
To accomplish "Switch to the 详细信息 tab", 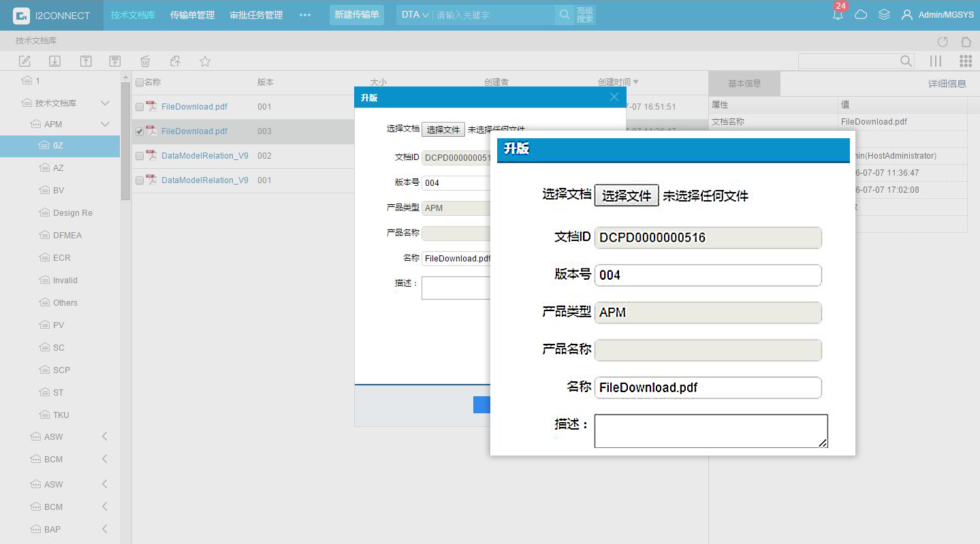I will (947, 84).
